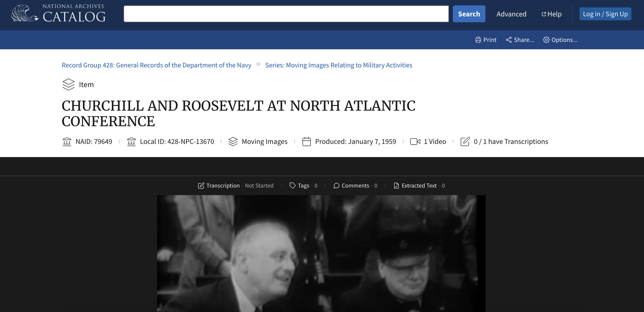644x312 pixels.
Task: Open Record Group 428 breadcrumb link
Action: (x=156, y=65)
